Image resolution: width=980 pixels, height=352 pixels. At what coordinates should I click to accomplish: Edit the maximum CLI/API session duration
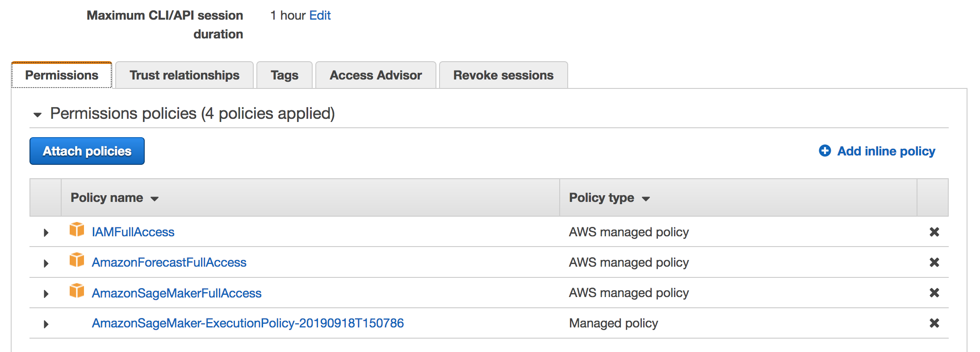click(x=320, y=15)
